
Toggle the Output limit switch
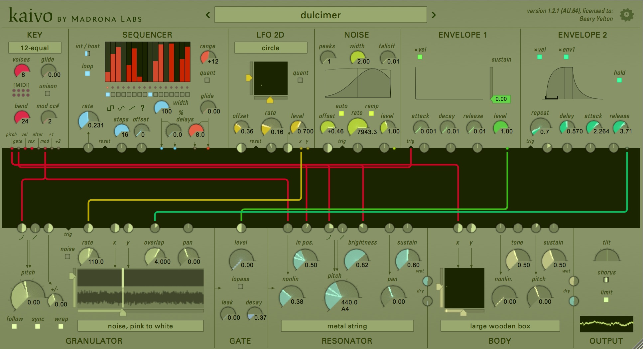pyautogui.click(x=606, y=300)
